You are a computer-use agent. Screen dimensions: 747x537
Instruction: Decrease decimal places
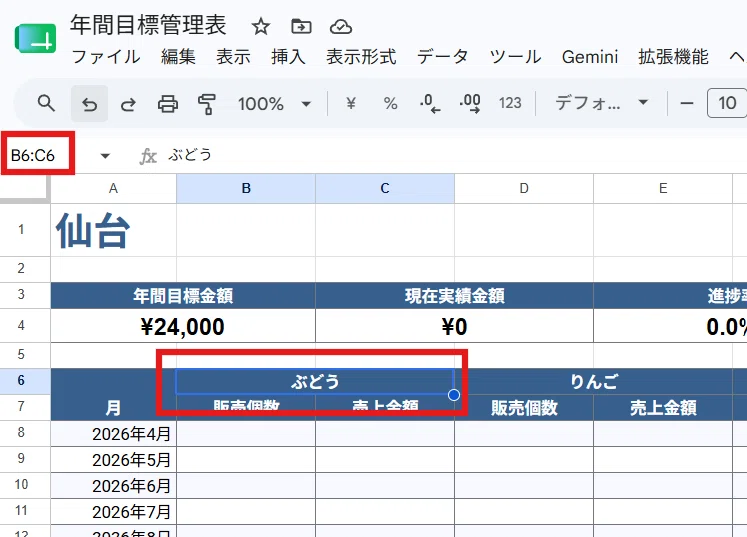click(430, 103)
